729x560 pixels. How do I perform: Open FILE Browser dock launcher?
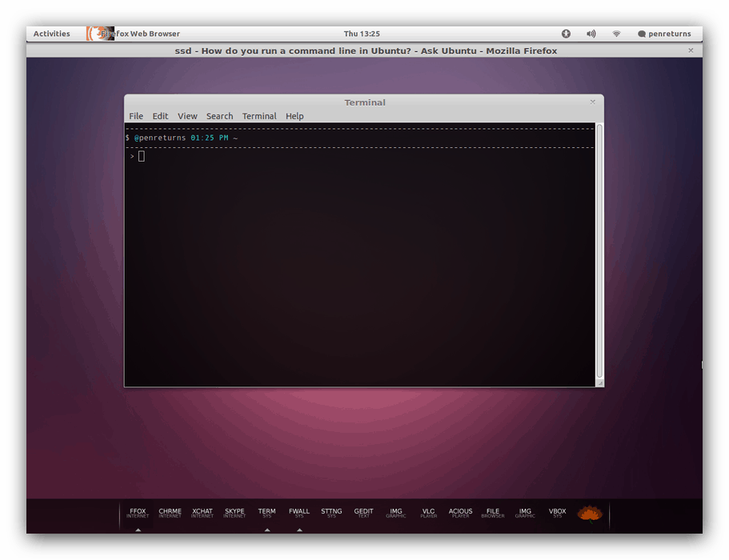click(493, 513)
